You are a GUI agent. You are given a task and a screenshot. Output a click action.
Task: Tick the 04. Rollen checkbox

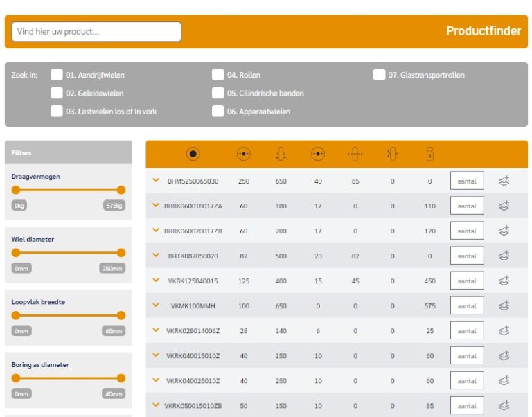click(x=218, y=75)
